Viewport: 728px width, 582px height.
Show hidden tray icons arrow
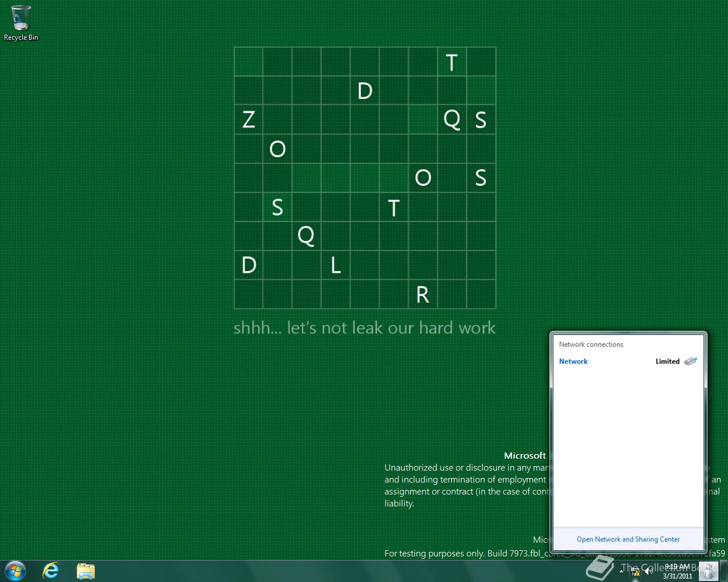point(622,571)
